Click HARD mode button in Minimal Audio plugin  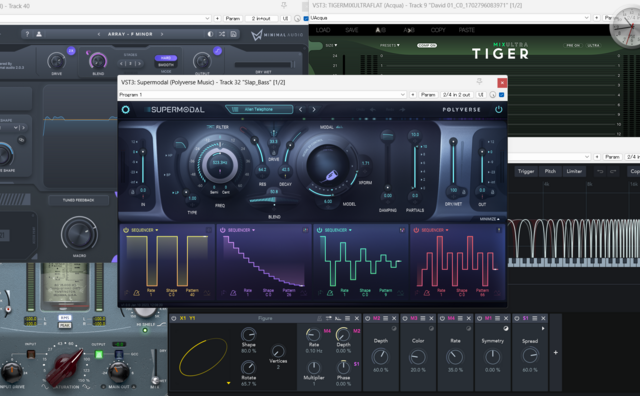(166, 58)
